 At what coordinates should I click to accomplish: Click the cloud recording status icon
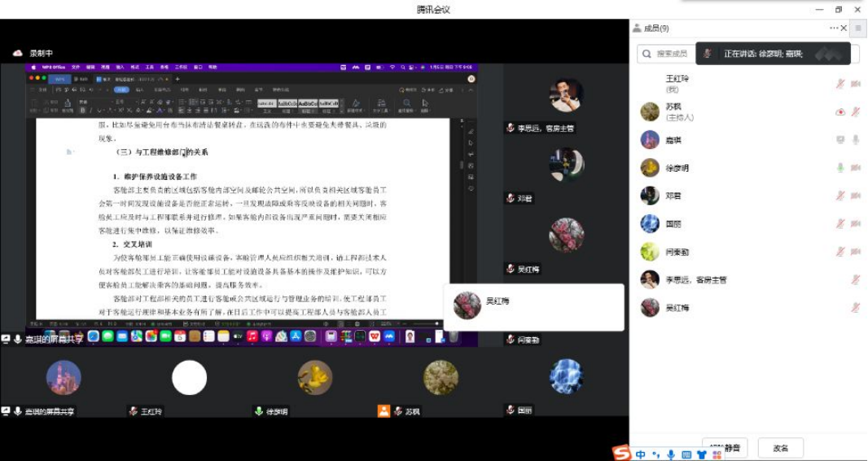point(18,53)
